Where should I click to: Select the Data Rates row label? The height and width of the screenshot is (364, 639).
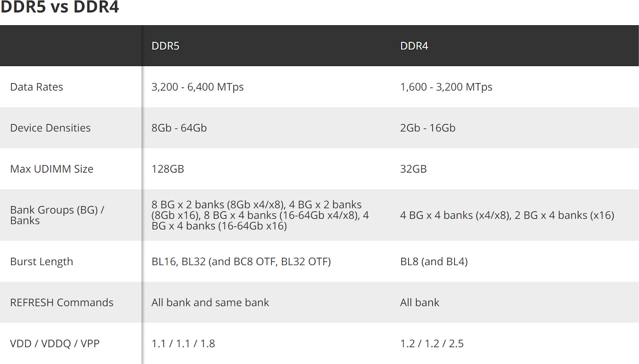tap(36, 87)
